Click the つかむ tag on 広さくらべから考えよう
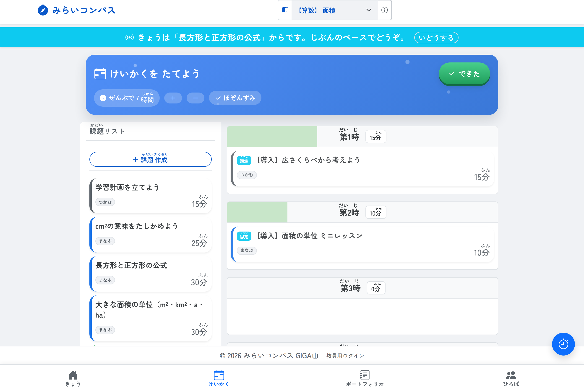 [247, 175]
